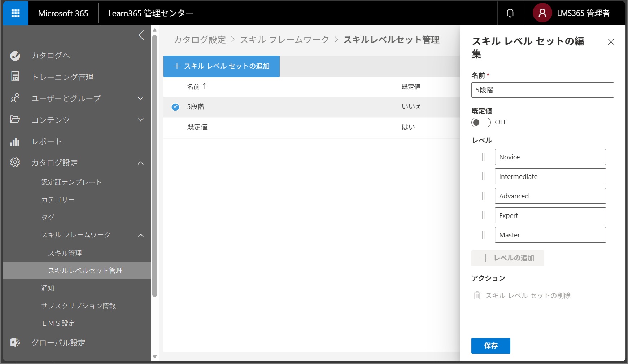
Task: Click the Microsoft 365 header link
Action: point(63,13)
